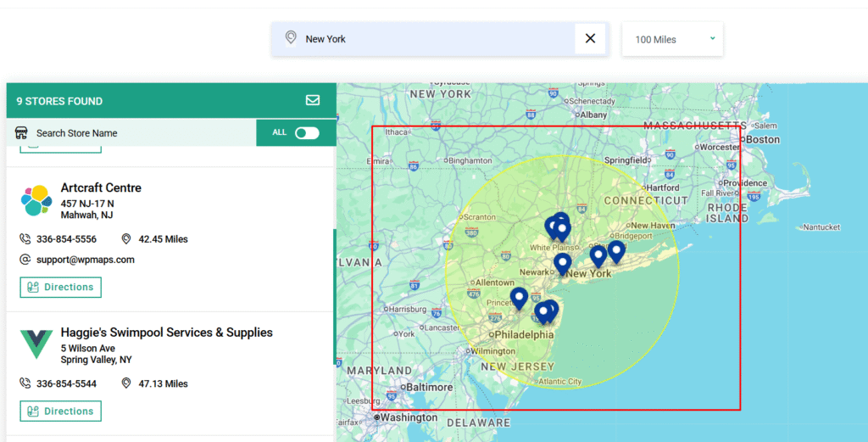The height and width of the screenshot is (442, 868).
Task: Click the 5 Wilson Ave address line
Action: pos(88,349)
